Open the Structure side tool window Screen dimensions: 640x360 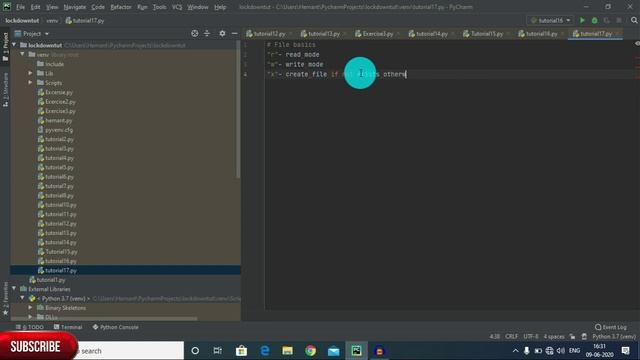pos(5,90)
